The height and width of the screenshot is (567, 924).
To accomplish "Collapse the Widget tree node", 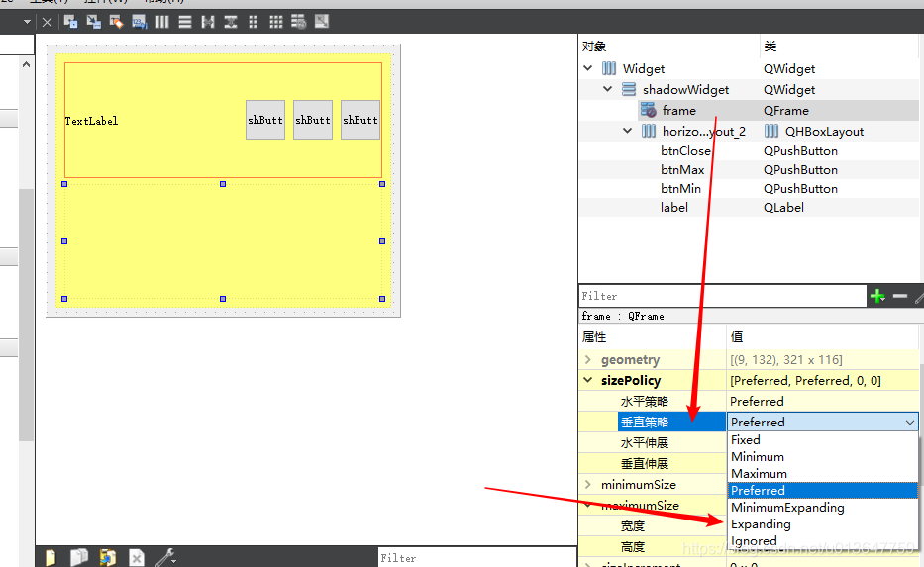I will [588, 68].
